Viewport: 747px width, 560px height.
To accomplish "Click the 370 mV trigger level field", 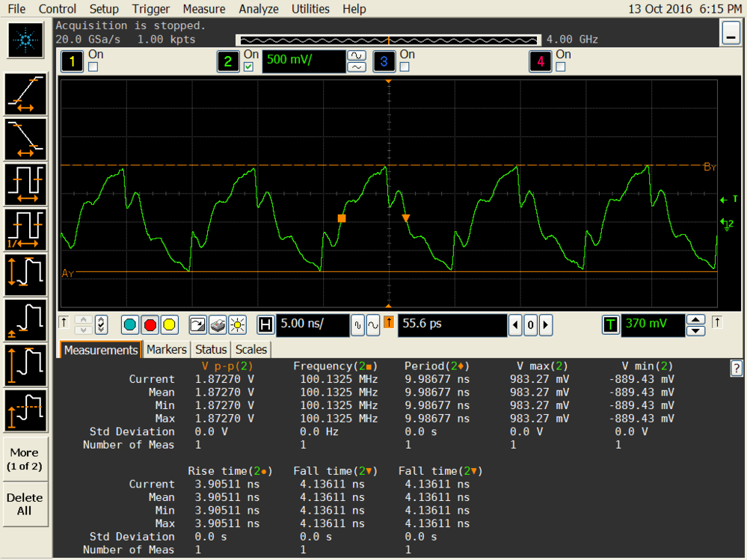I will click(653, 324).
